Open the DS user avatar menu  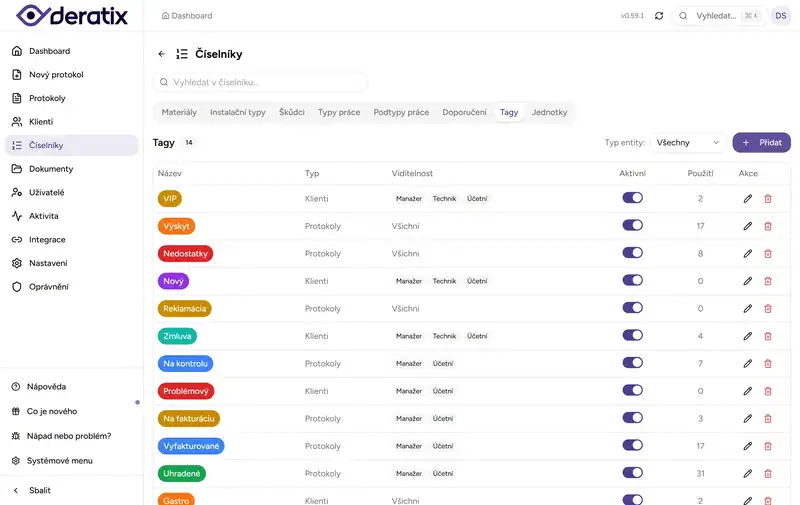tap(780, 16)
